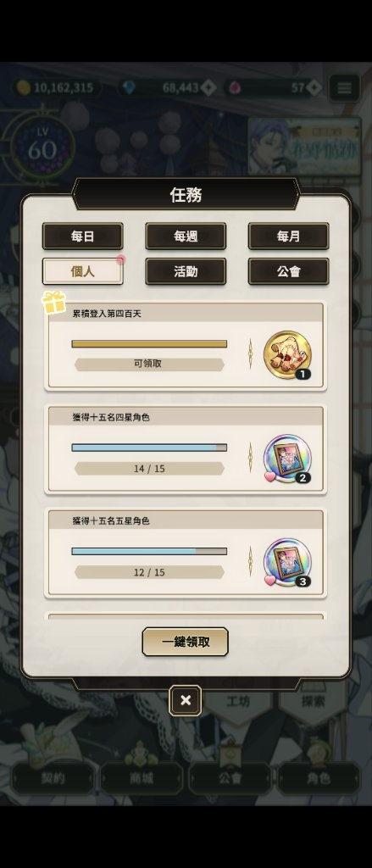Click the yellow gift box icon

pyautogui.click(x=53, y=303)
